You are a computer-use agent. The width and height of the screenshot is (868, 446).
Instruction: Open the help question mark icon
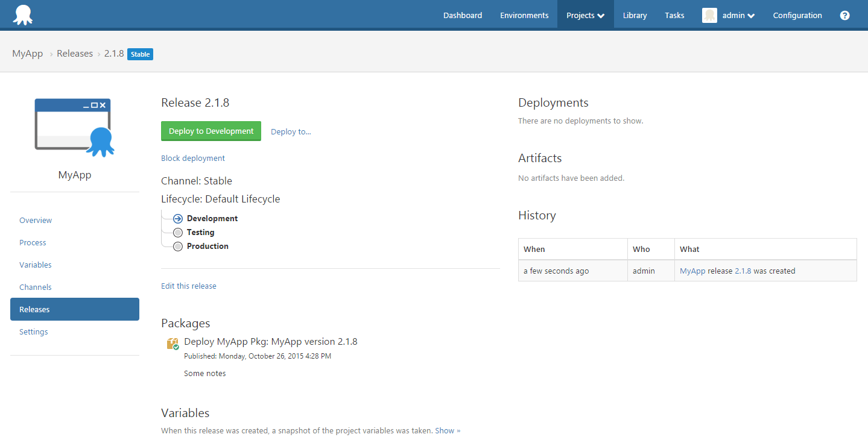tap(844, 16)
